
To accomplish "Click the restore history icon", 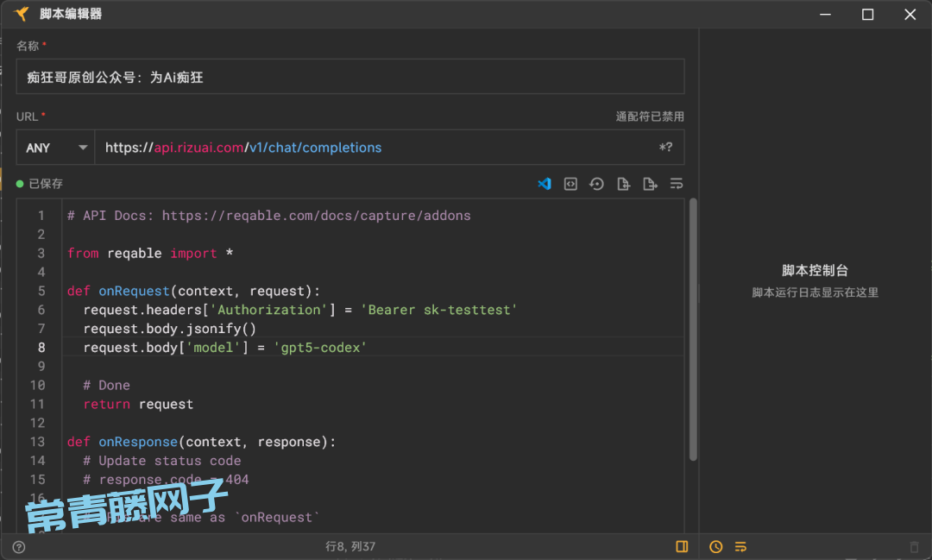I will [596, 184].
